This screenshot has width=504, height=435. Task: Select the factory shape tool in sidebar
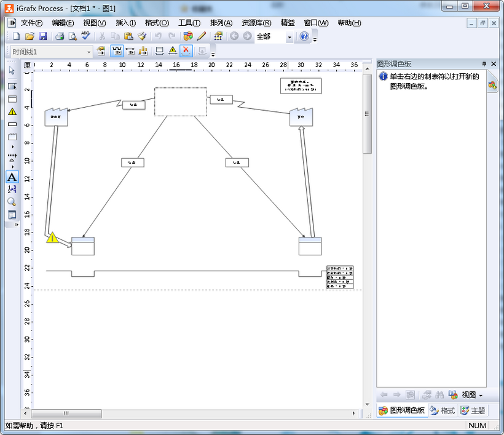click(12, 137)
